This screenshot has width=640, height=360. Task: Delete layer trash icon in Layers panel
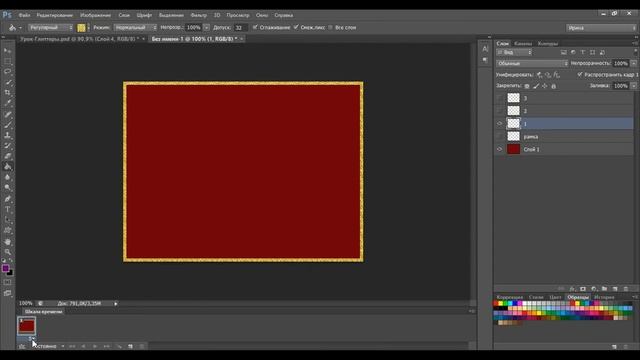click(x=626, y=289)
